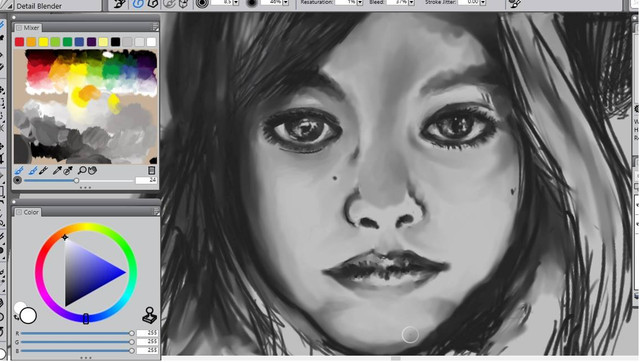Select the red swatch in Mixer panel

[19, 42]
